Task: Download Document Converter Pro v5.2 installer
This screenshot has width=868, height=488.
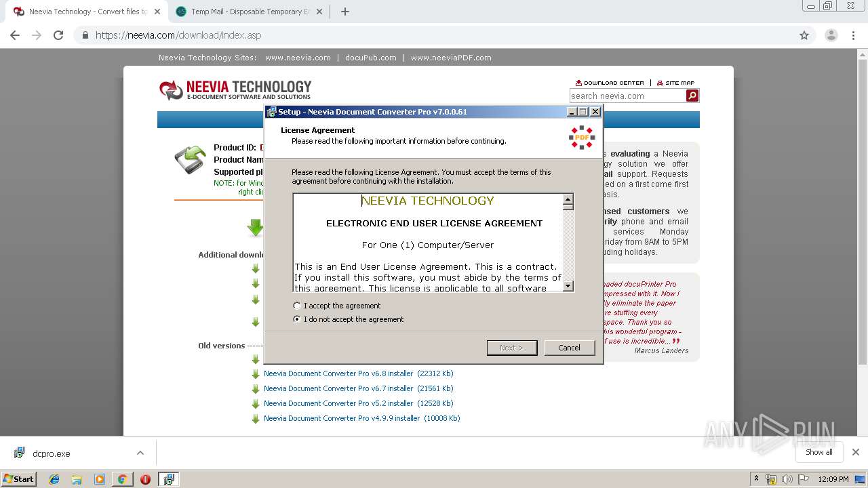Action: point(358,403)
